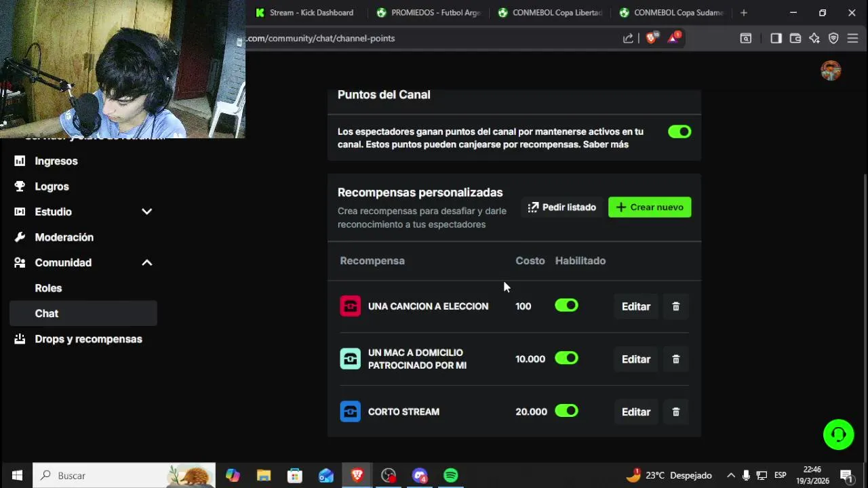Open Brave Rewards triangle icon
Viewport: 868px width, 488px height.
[x=673, y=38]
